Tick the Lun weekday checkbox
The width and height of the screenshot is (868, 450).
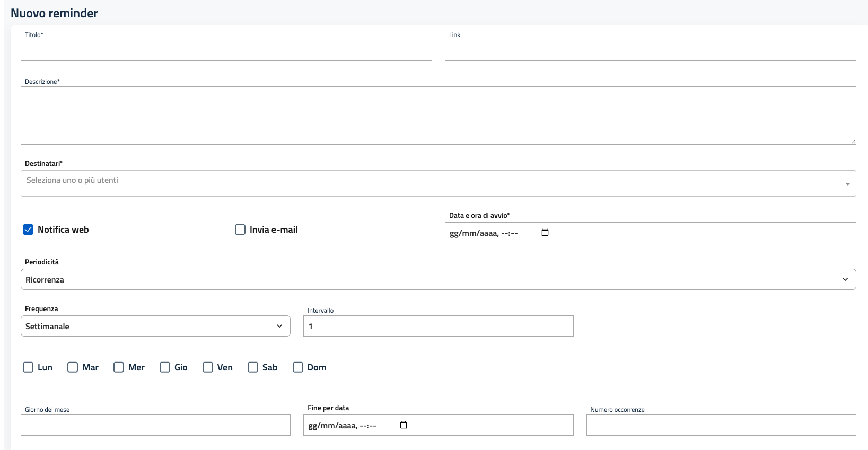click(x=28, y=367)
